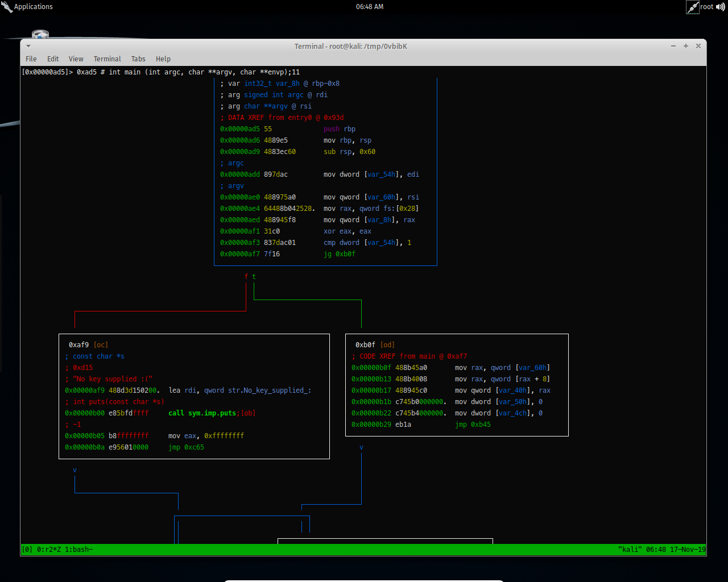Screen dimensions: 728x582
Task: Open the Applications menu
Action: (x=33, y=7)
